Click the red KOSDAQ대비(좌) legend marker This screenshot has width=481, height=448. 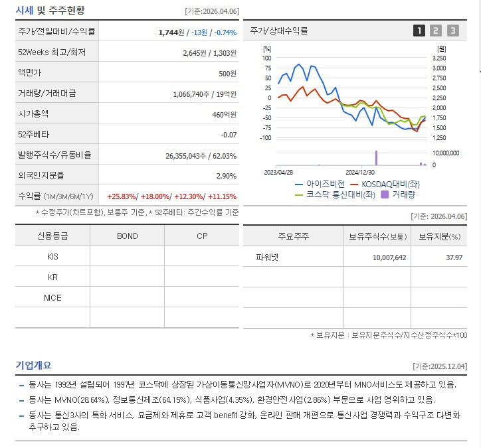pos(354,185)
